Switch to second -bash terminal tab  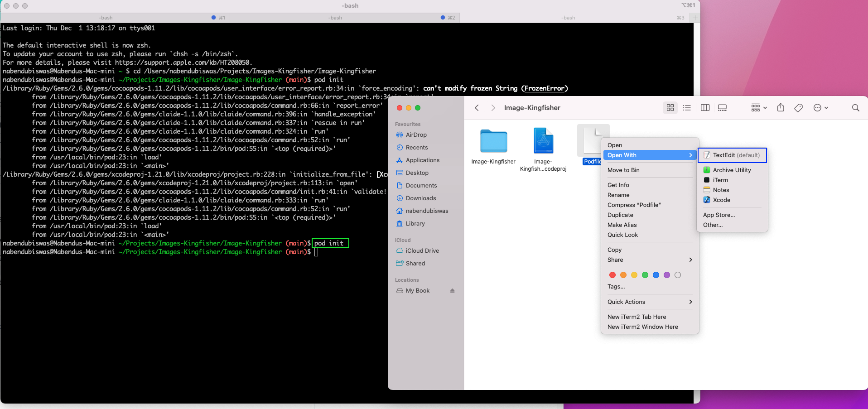click(x=345, y=18)
